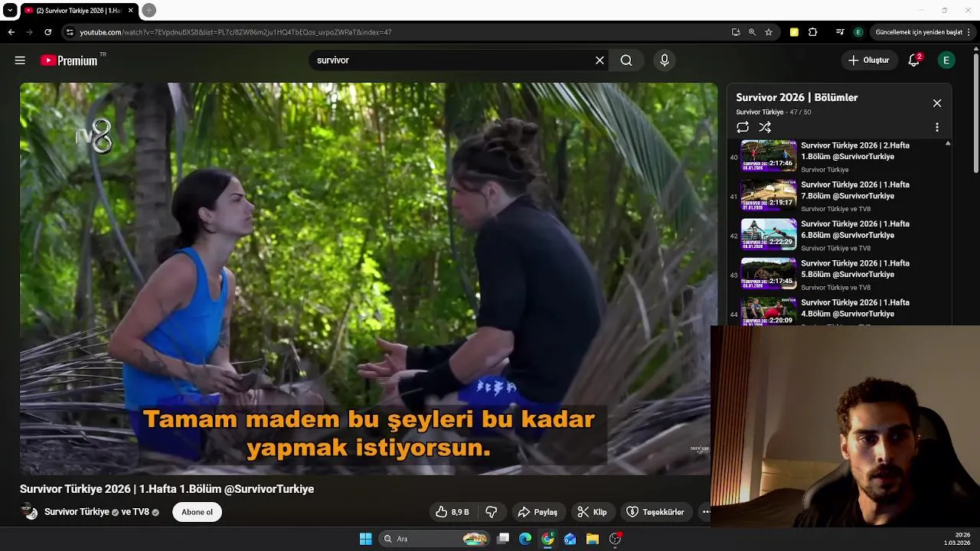Play 1.Hafta 4.Bölüm playlist entry

pos(838,310)
